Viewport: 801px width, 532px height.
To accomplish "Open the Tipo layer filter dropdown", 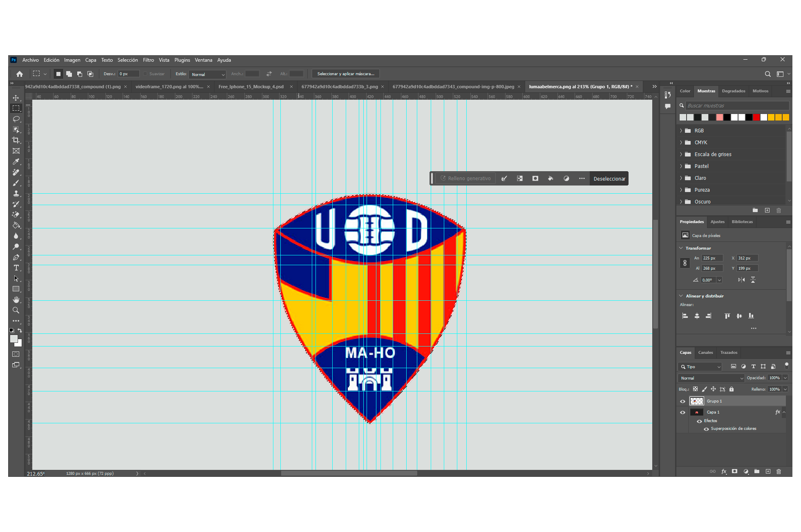I will (700, 367).
